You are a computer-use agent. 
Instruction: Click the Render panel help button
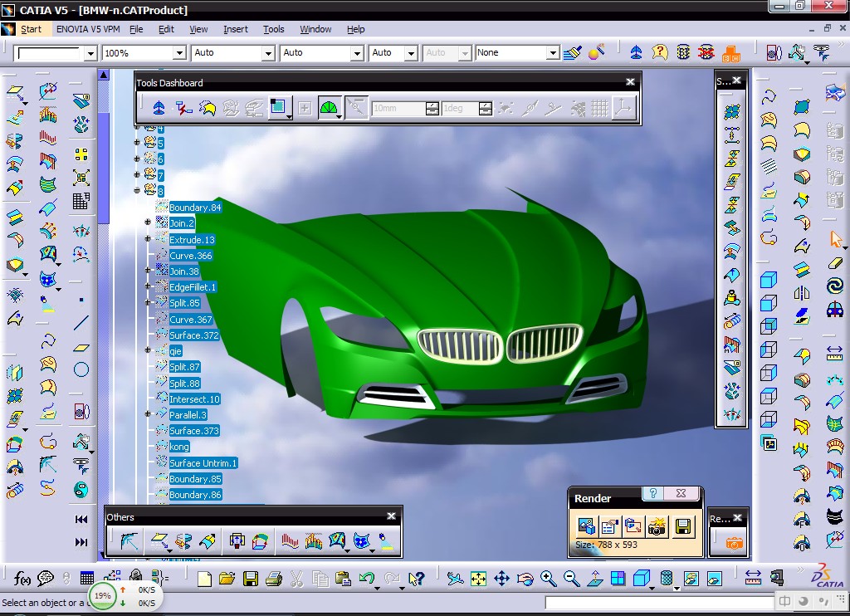pyautogui.click(x=653, y=493)
